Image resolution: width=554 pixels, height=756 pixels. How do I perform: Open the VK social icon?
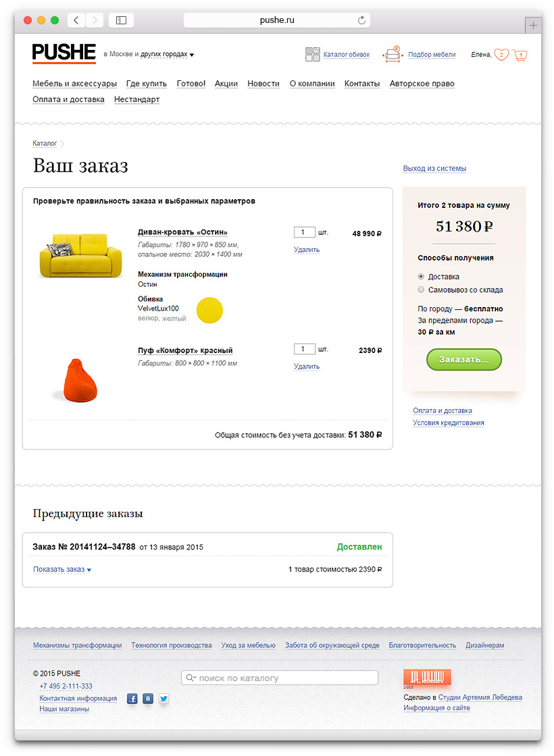(148, 699)
